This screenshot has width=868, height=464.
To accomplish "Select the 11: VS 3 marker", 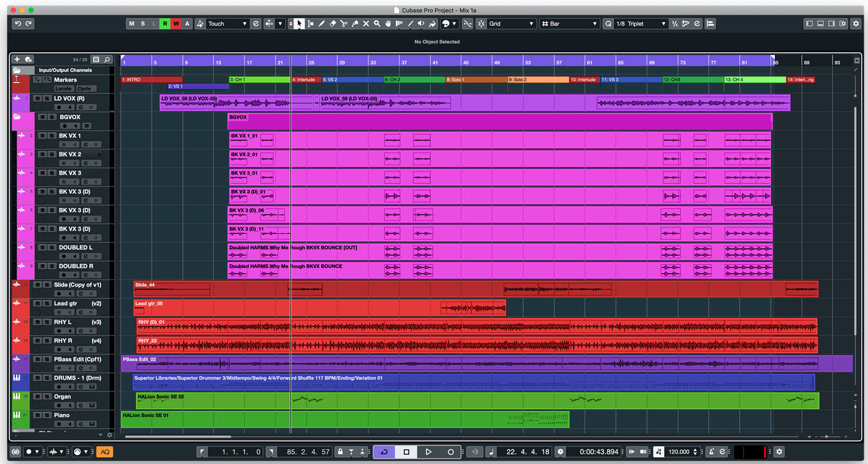I will pyautogui.click(x=631, y=79).
